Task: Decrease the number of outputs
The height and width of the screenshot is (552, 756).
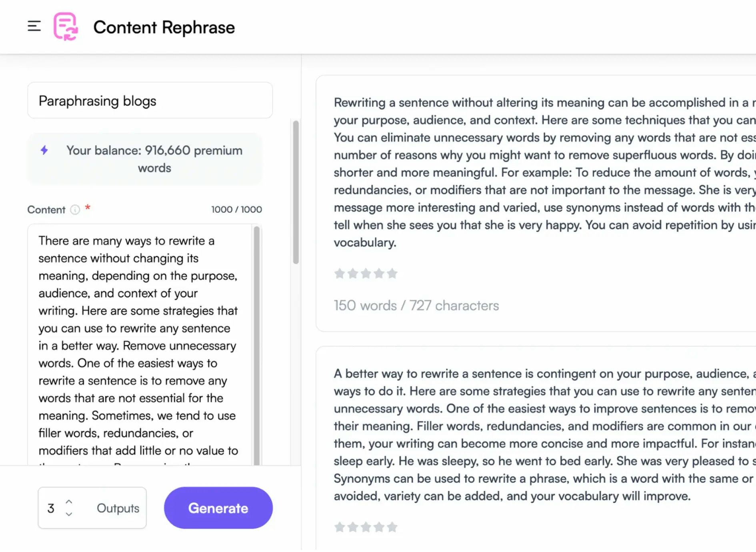Action: 69,514
